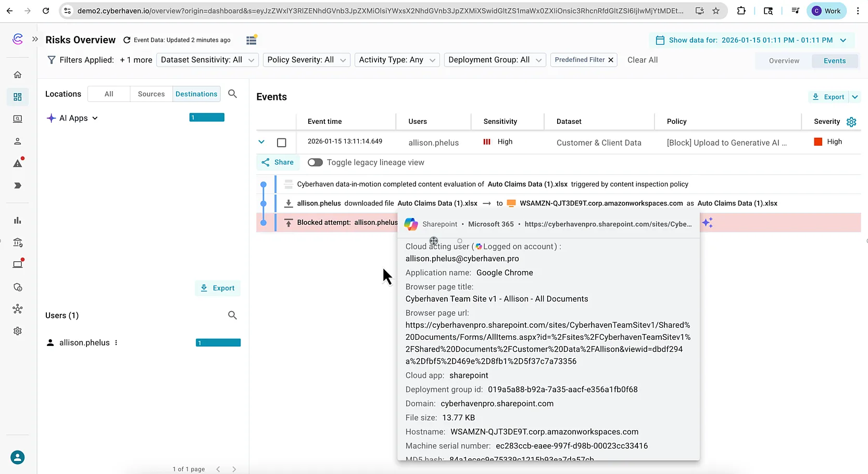868x474 pixels.
Task: Open bar chart reports icon in sidebar
Action: [18, 220]
